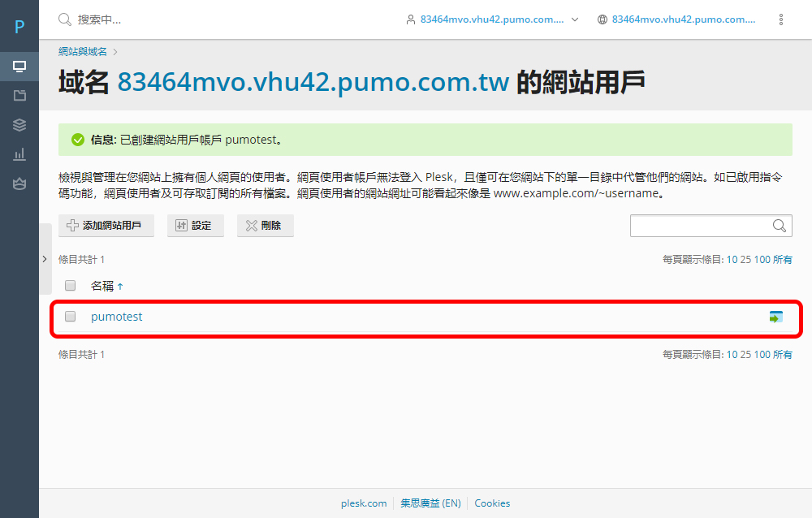Open the domain link beside the globe
The height and width of the screenshot is (518, 812).
coord(684,19)
